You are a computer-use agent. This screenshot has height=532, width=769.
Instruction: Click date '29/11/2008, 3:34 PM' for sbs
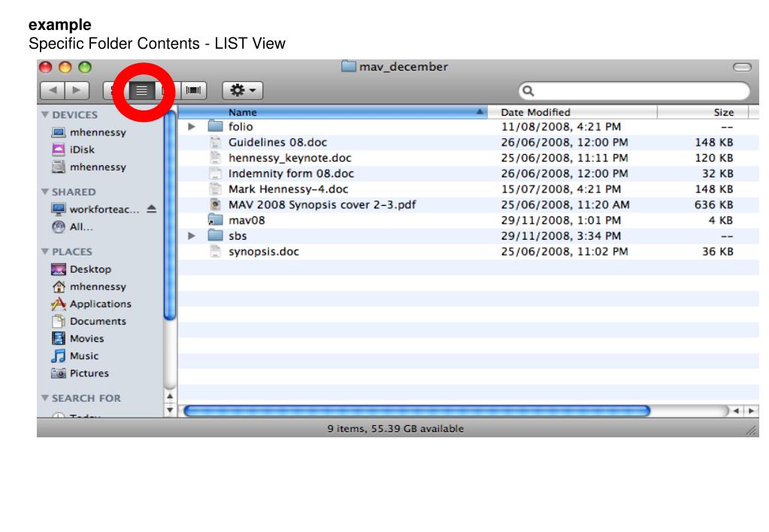561,236
